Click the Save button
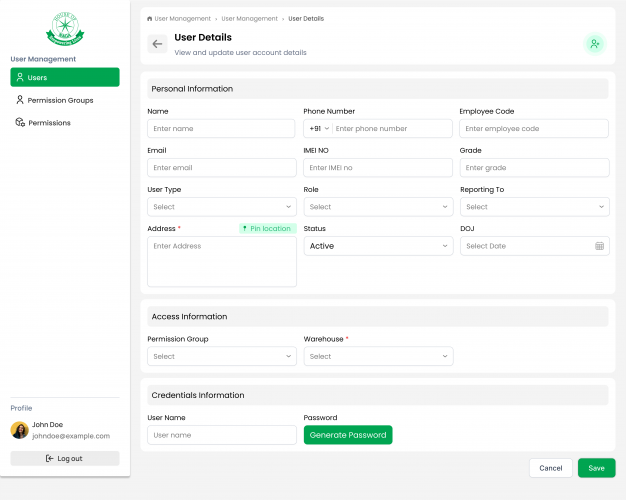The height and width of the screenshot is (500, 626). point(596,468)
